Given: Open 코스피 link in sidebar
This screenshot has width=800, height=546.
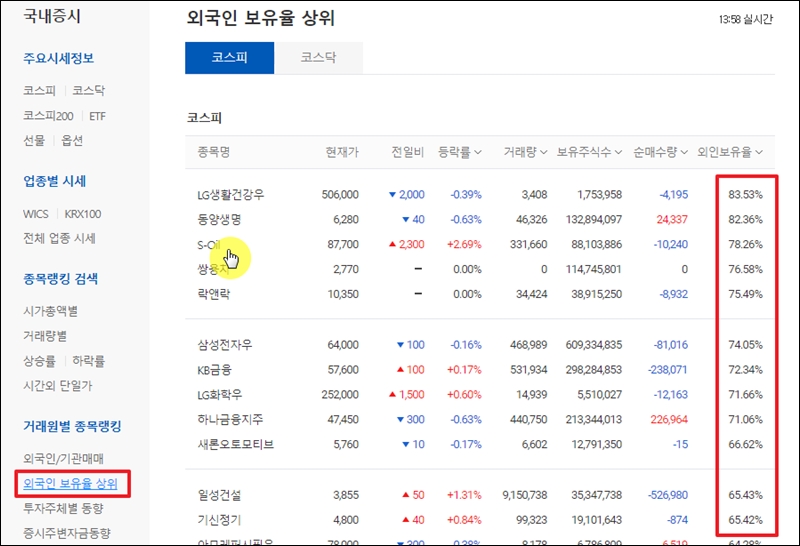Looking at the screenshot, I should 39,90.
